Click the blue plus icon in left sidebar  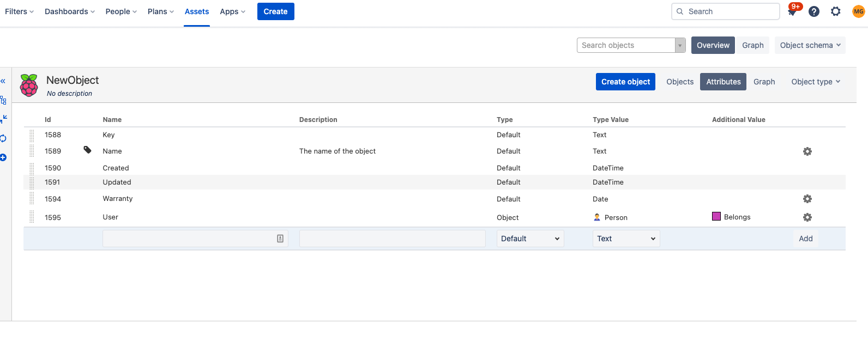(x=3, y=157)
